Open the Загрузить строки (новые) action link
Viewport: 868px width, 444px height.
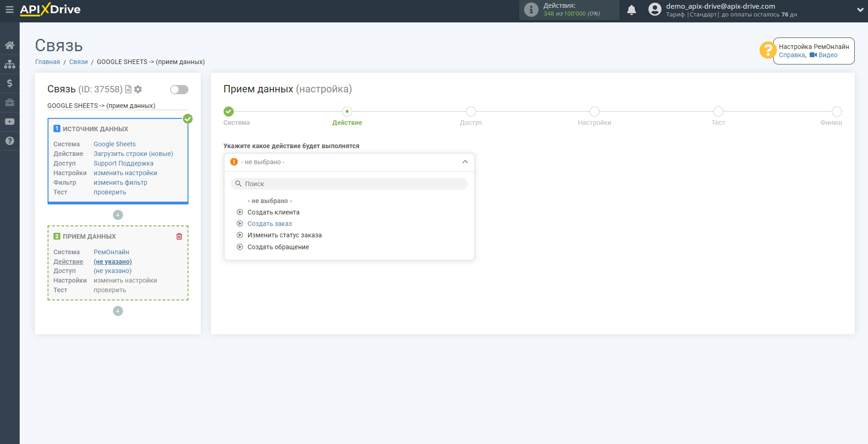click(x=134, y=154)
